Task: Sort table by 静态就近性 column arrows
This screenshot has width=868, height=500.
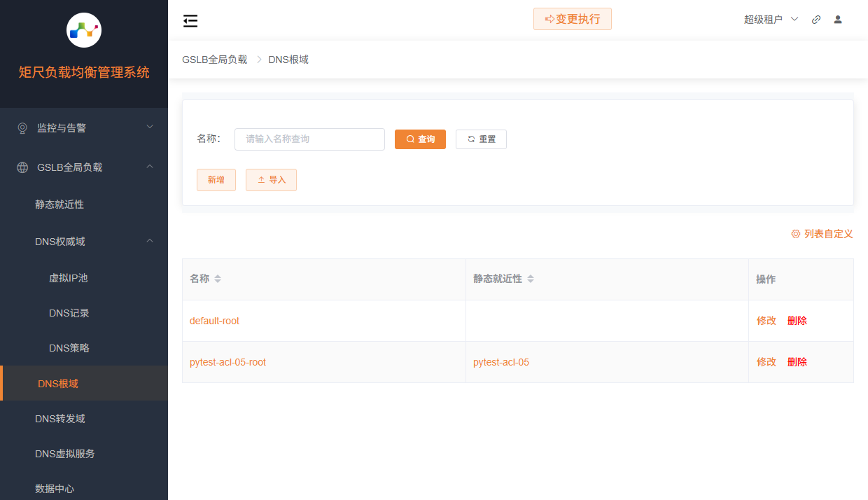Action: (x=531, y=279)
